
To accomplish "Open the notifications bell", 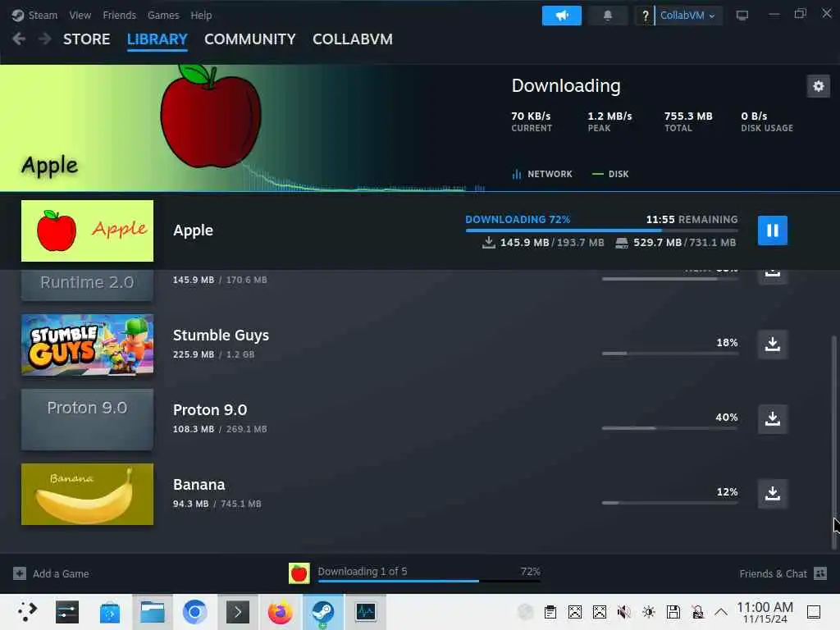I will [x=608, y=16].
